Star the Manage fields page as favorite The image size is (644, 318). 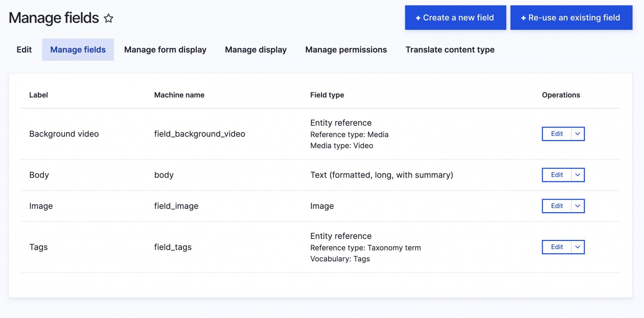[108, 18]
